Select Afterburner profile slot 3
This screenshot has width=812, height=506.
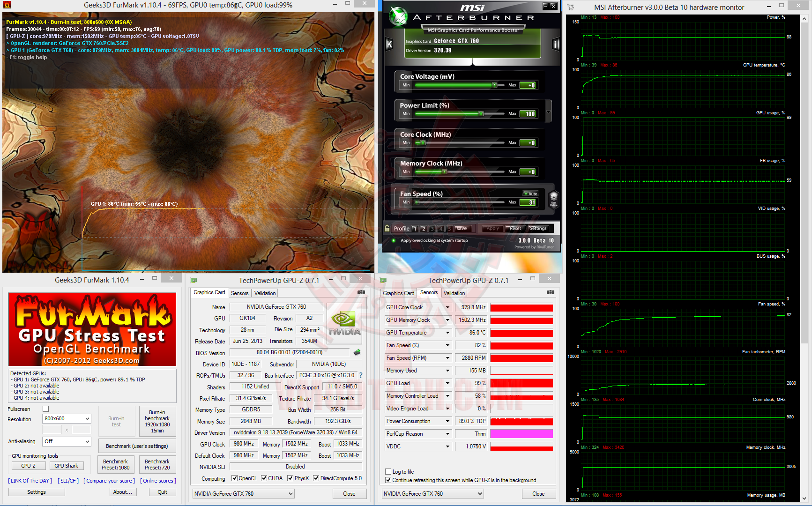432,229
